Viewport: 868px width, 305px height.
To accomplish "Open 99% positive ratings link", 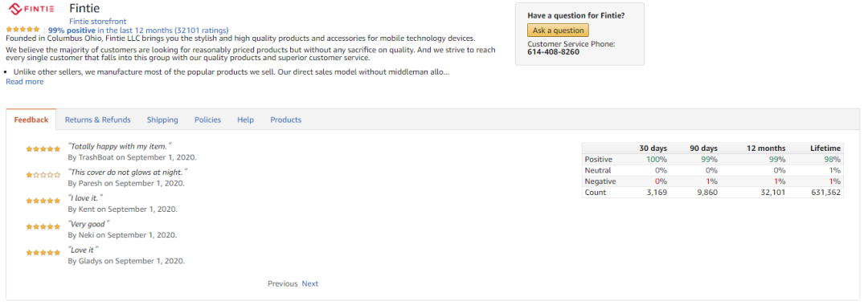I will click(x=138, y=30).
